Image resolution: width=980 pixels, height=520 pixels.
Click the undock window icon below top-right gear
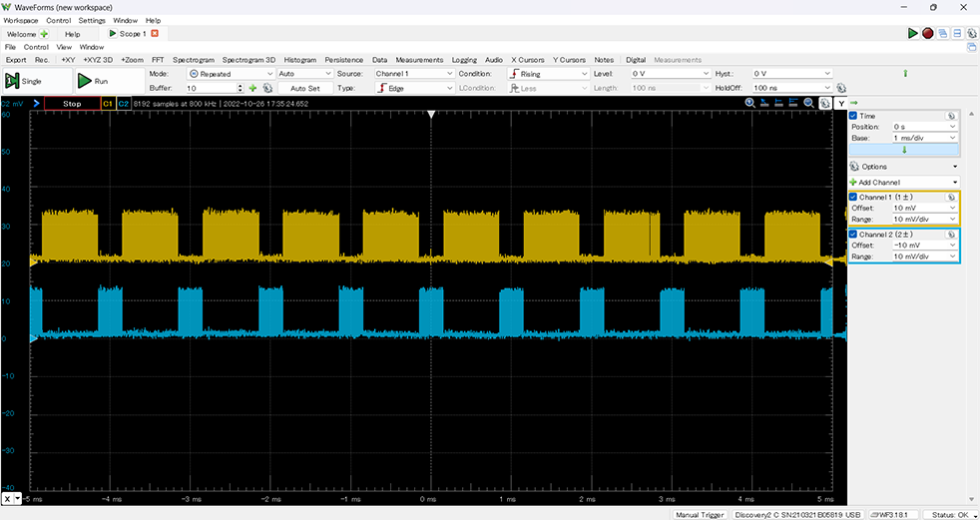(x=972, y=47)
